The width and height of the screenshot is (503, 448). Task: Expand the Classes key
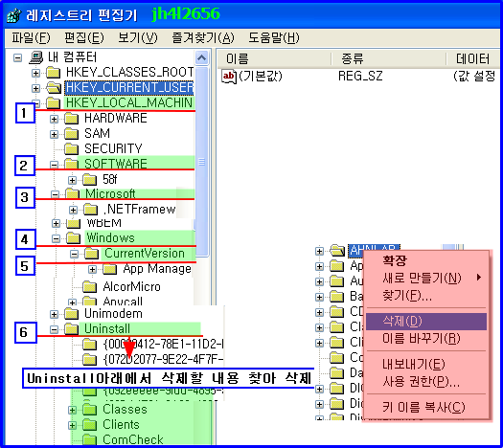pos(72,410)
